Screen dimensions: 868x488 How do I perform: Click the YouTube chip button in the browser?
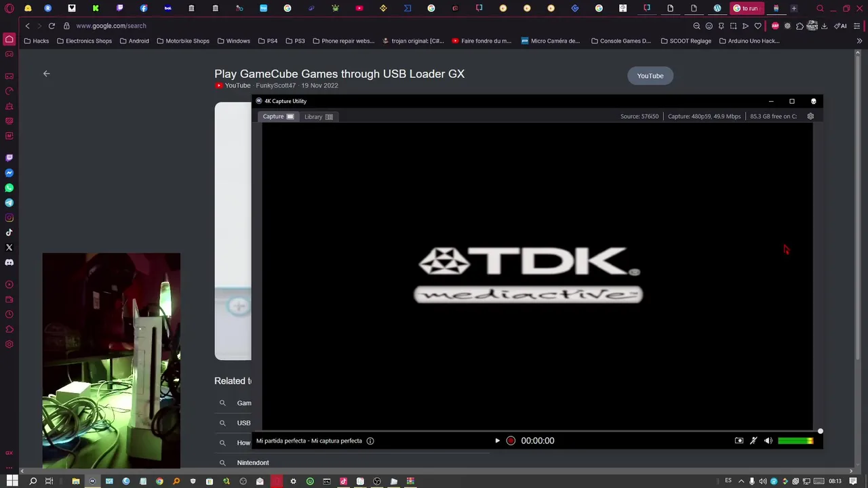[650, 76]
